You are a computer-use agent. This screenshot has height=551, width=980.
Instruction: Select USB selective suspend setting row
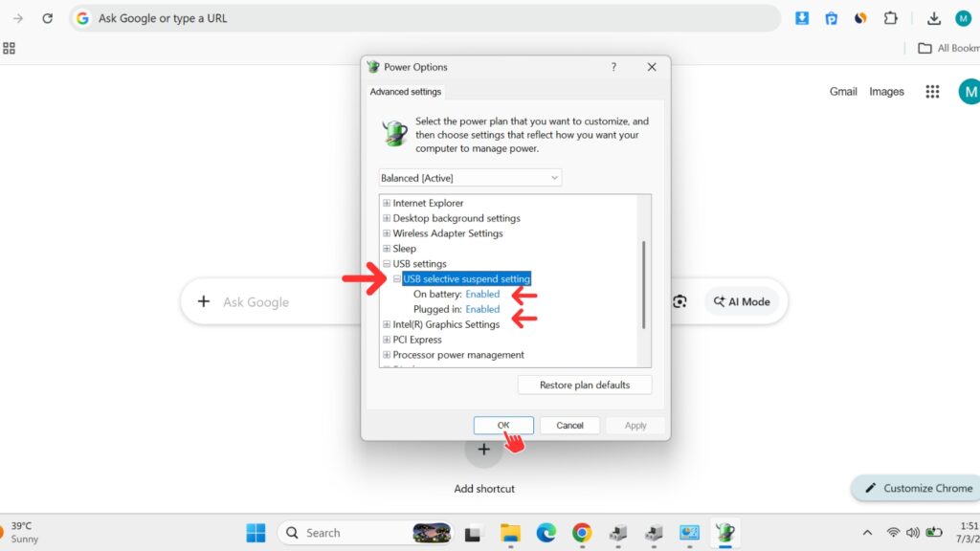[x=466, y=278]
